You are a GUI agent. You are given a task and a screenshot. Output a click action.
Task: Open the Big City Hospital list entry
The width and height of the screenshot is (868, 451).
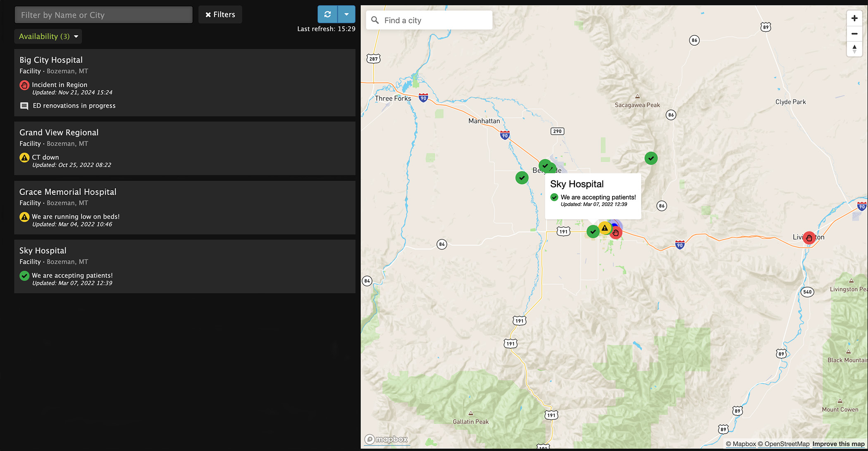pyautogui.click(x=184, y=82)
